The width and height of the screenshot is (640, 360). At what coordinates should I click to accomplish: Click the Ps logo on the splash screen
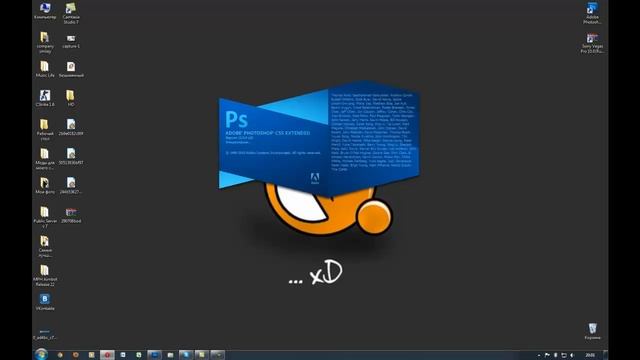(x=236, y=119)
